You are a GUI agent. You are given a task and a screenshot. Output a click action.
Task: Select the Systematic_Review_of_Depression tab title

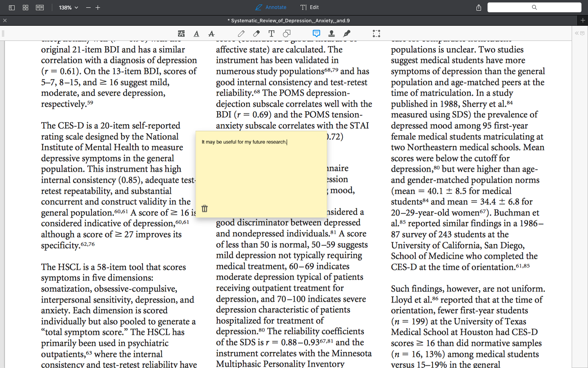coord(289,20)
